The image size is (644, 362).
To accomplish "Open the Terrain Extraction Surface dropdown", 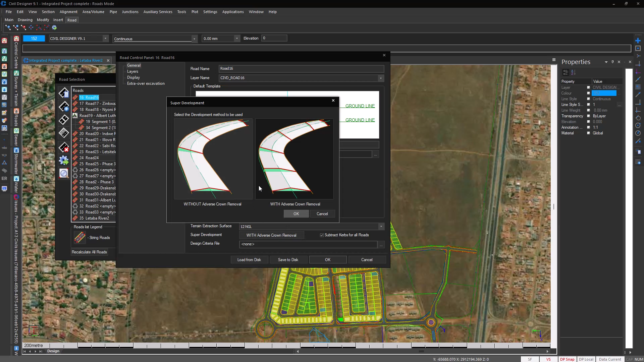I will (x=381, y=227).
